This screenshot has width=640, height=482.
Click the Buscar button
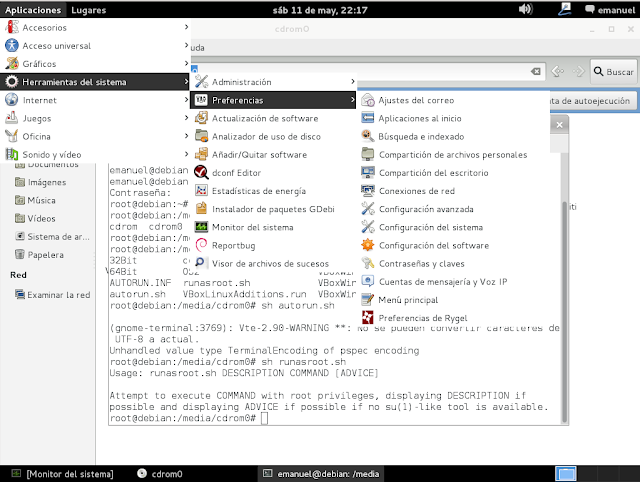tap(613, 71)
